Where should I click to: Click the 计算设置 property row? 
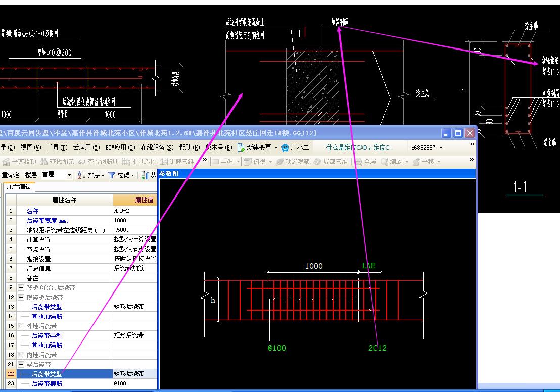pyautogui.click(x=65, y=239)
